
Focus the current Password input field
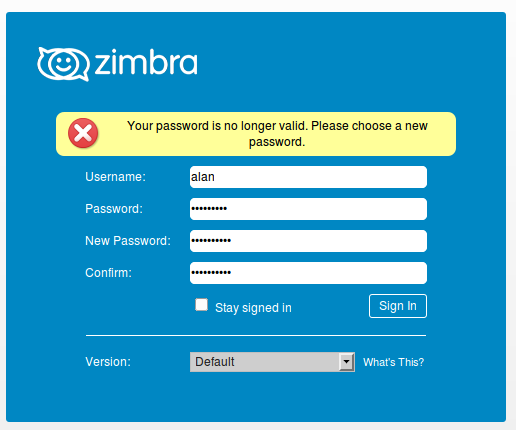point(308,209)
